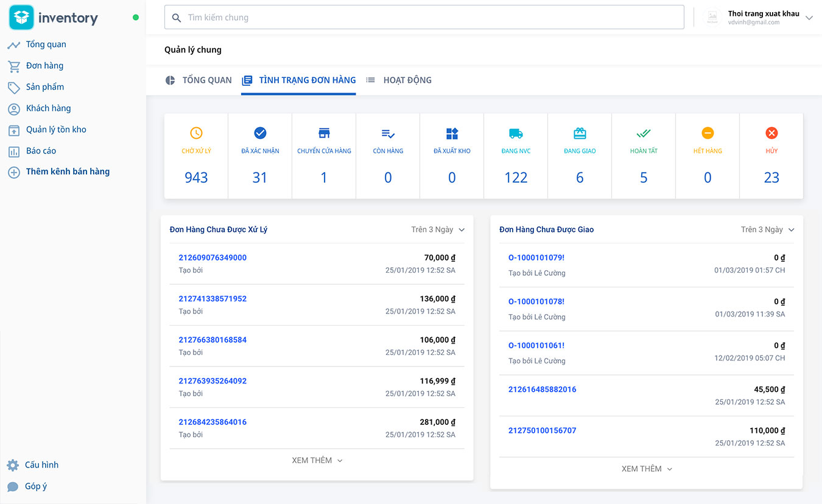Screen dimensions: 822x504
Task: Open order 212616485882016
Action: pyautogui.click(x=543, y=390)
